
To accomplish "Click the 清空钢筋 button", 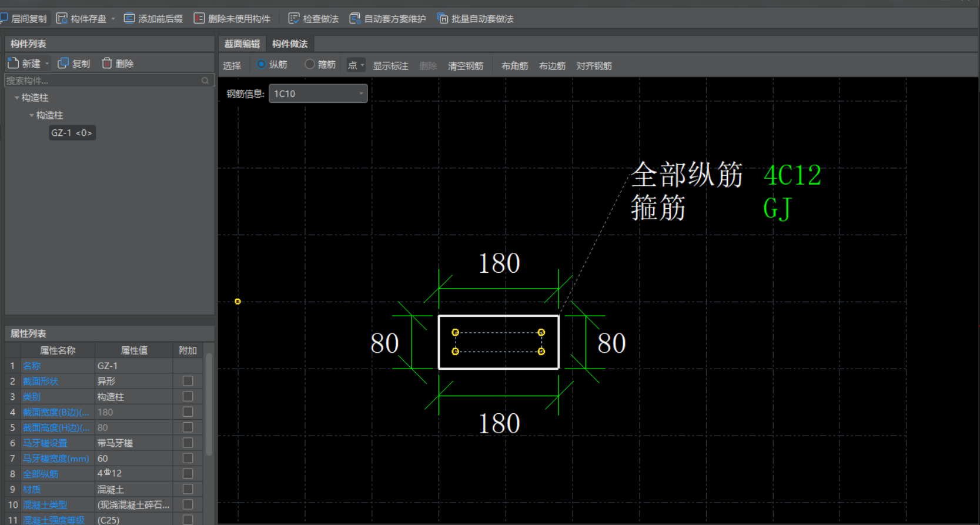I will coord(466,66).
